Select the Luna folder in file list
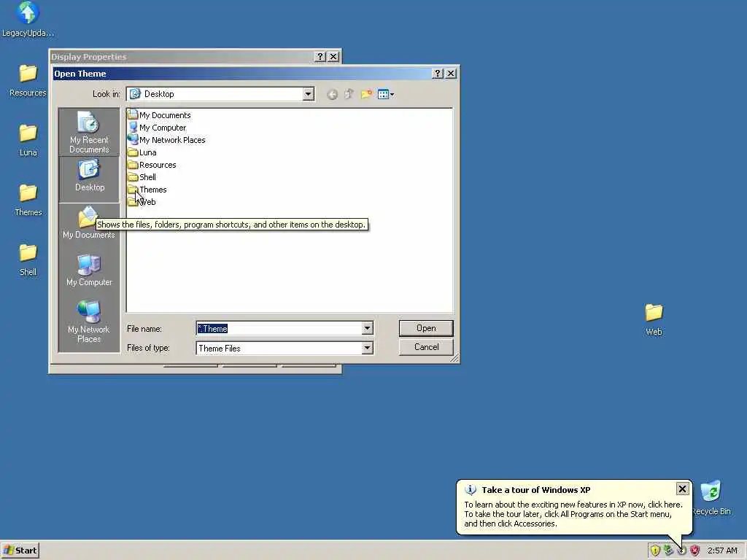Viewport: 747px width, 560px height. pos(142,152)
